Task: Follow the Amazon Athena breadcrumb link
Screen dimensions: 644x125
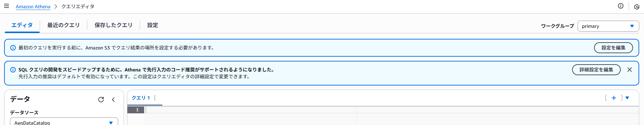Action: [x=33, y=7]
